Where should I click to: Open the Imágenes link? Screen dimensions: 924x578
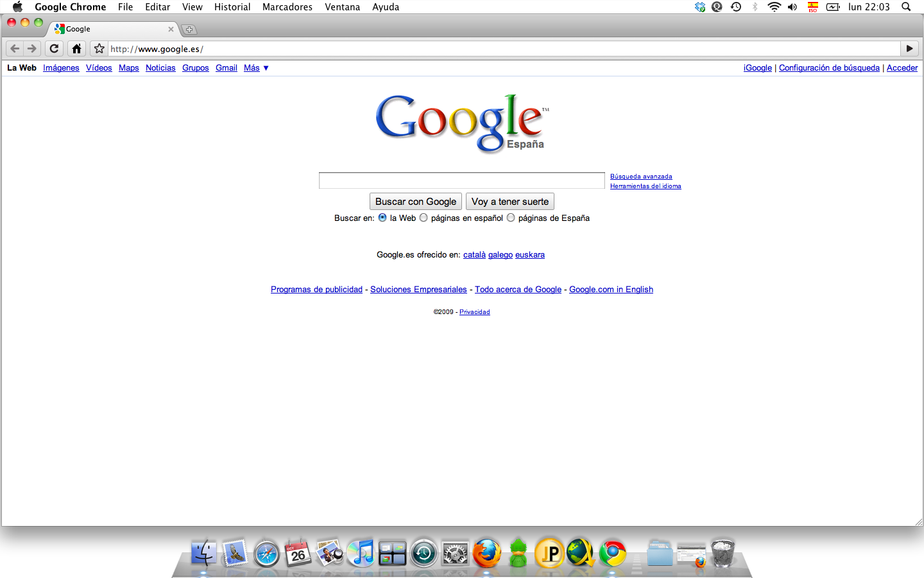tap(61, 68)
